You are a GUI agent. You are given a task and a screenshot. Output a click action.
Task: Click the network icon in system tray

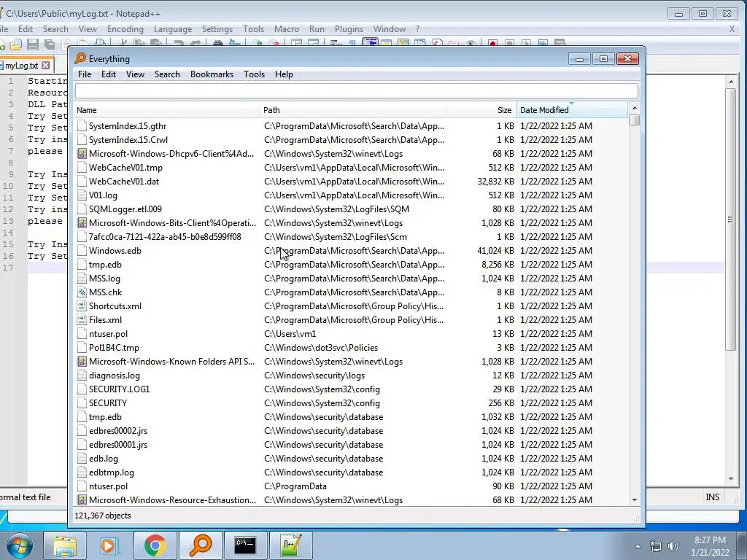pos(656,546)
